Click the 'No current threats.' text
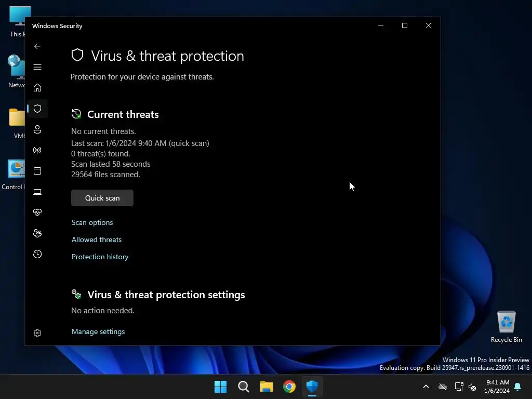Screen dimensions: 532x399 (103, 131)
